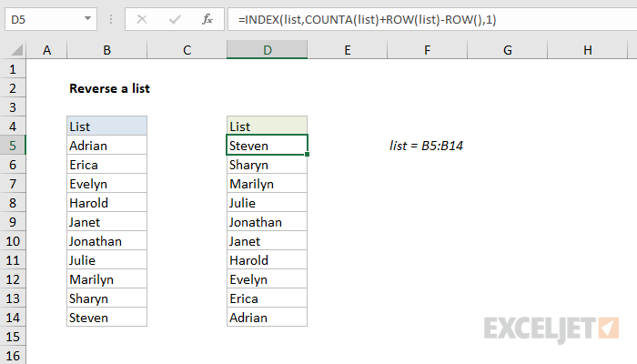Select cell D11 containing Harold
Viewport: 637px width, 364px height.
click(267, 260)
